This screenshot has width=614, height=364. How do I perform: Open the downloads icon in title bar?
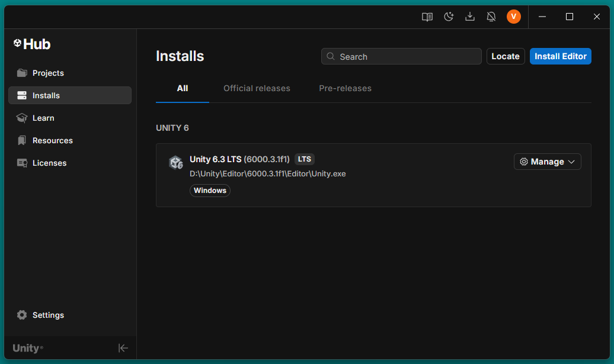pyautogui.click(x=470, y=17)
